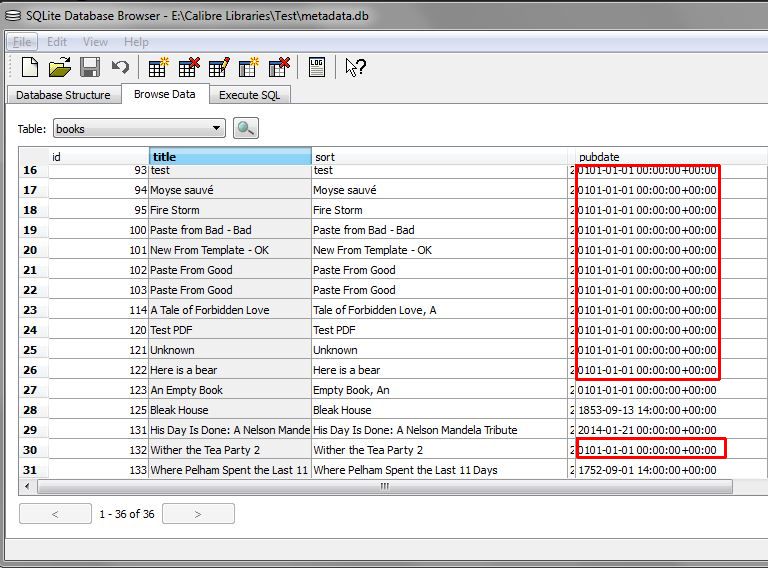Select 'His Day Is Done: A Nelson Mandela Tribute' sort cell
The image size is (768, 568).
click(439, 430)
